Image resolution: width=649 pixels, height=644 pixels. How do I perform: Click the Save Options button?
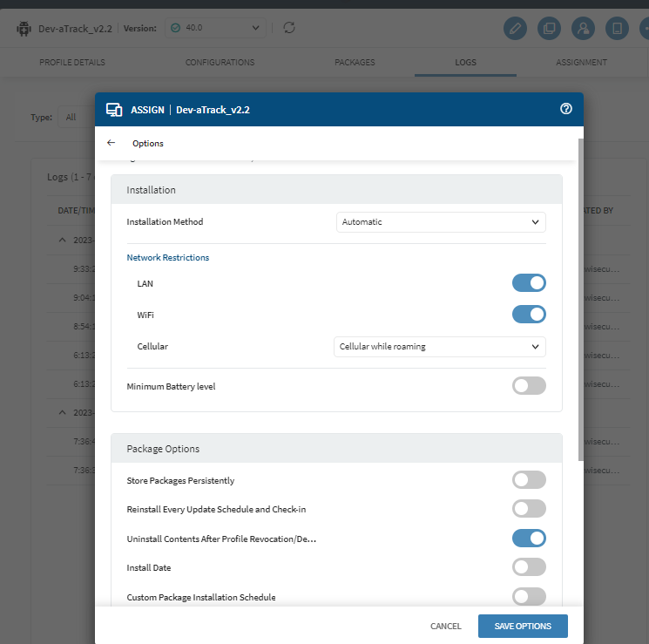[x=523, y=626]
